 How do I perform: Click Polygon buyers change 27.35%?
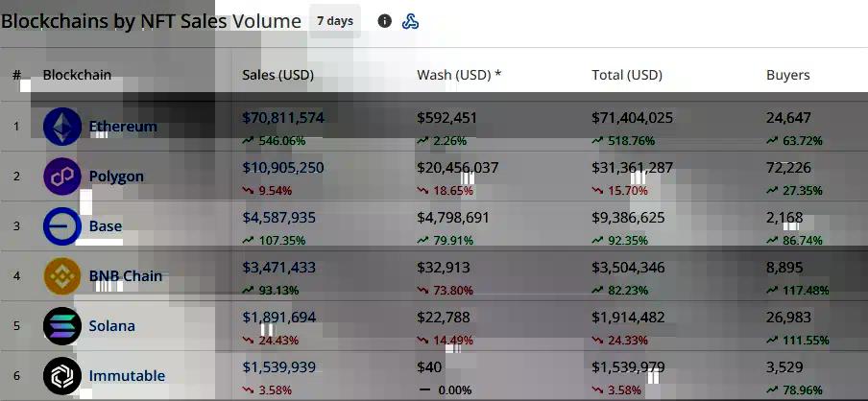(802, 191)
